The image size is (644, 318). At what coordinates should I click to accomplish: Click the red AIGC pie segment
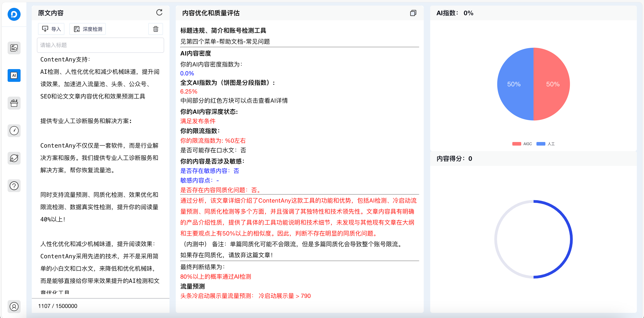553,84
